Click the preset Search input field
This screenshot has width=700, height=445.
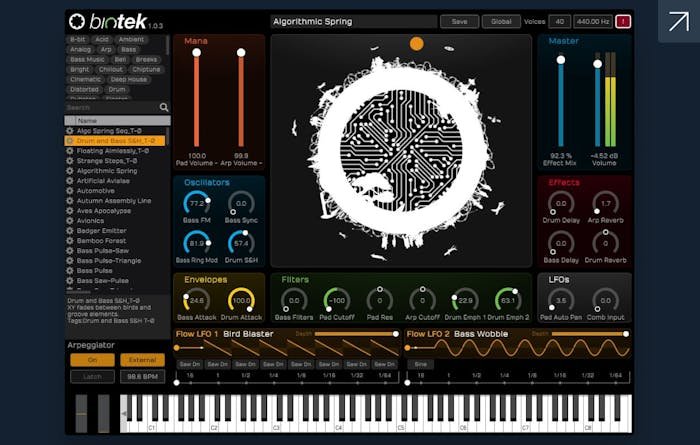(110, 107)
